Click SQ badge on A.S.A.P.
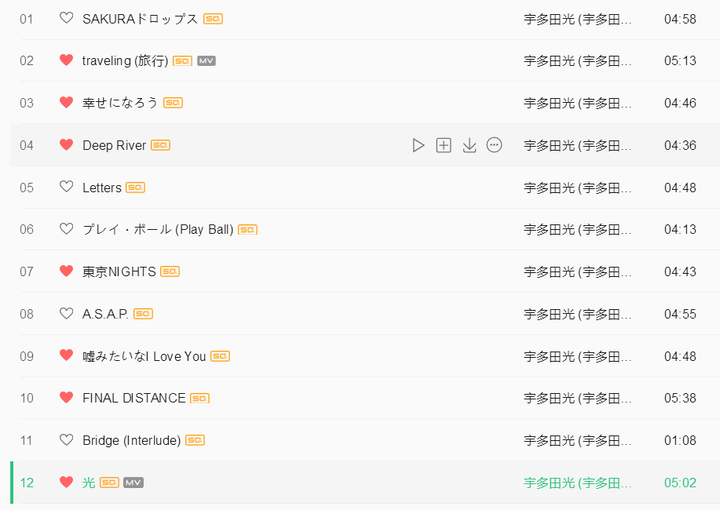Image resolution: width=720 pixels, height=510 pixels. [143, 314]
